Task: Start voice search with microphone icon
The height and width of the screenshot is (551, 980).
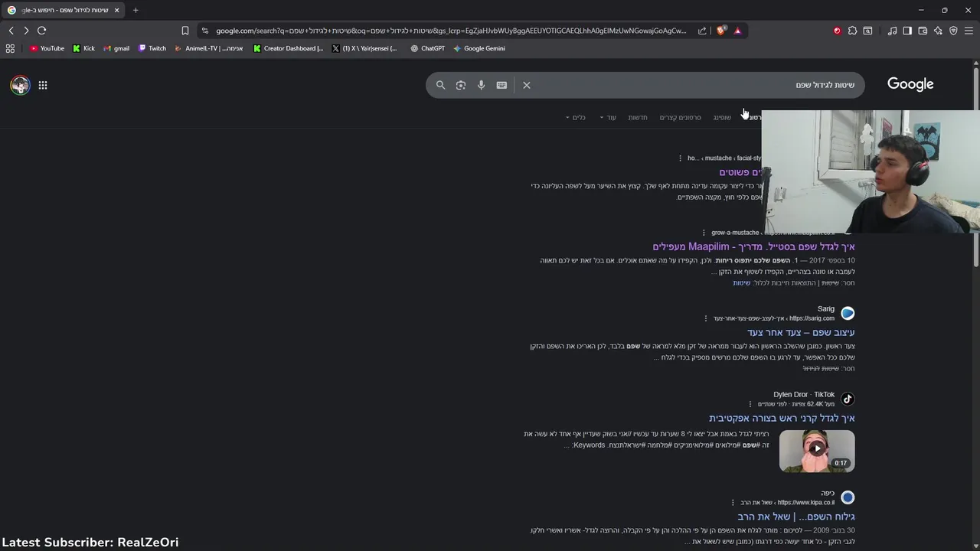Action: click(481, 85)
